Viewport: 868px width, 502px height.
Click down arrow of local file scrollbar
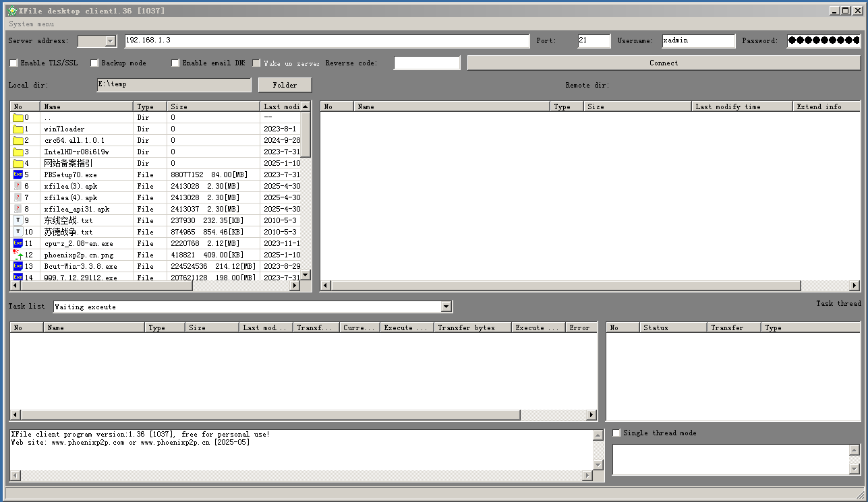click(306, 275)
